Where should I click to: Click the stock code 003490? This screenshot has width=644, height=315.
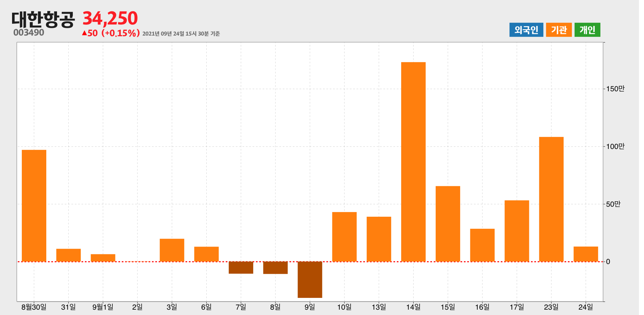[29, 33]
